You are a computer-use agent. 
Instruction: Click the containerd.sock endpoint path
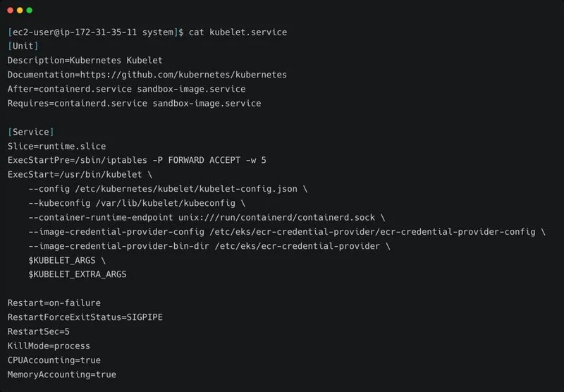click(x=276, y=218)
